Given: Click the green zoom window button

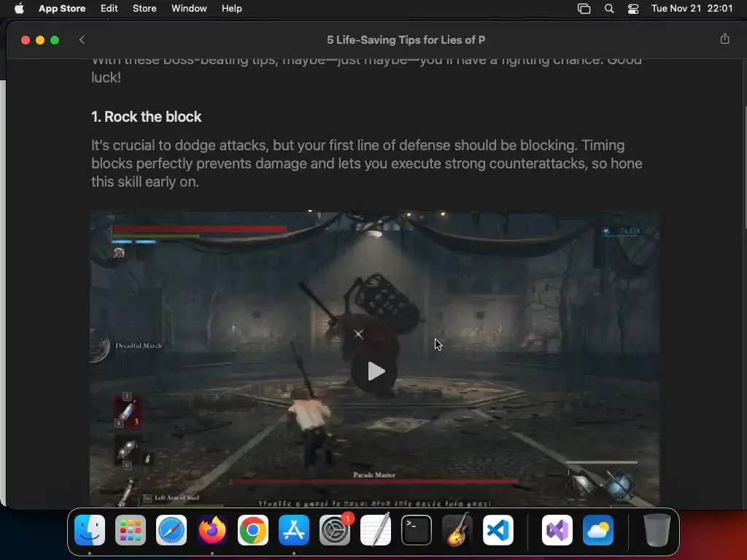Looking at the screenshot, I should pos(55,40).
